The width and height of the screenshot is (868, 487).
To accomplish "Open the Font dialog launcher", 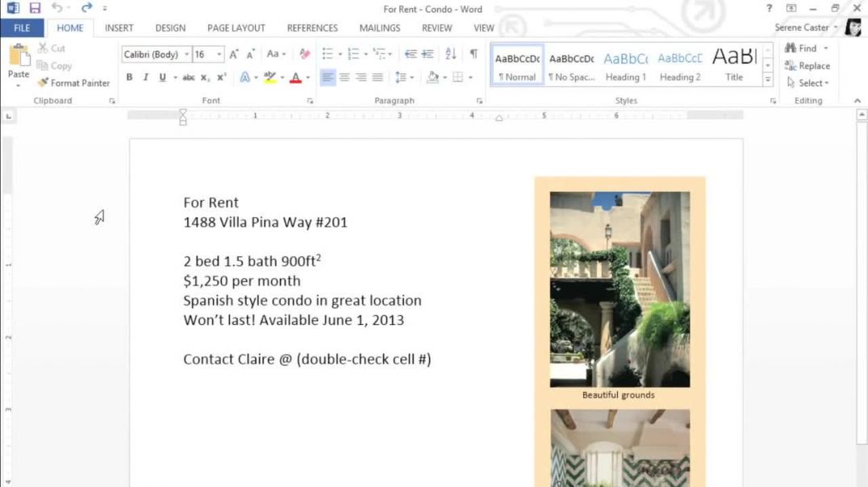I will (x=310, y=101).
